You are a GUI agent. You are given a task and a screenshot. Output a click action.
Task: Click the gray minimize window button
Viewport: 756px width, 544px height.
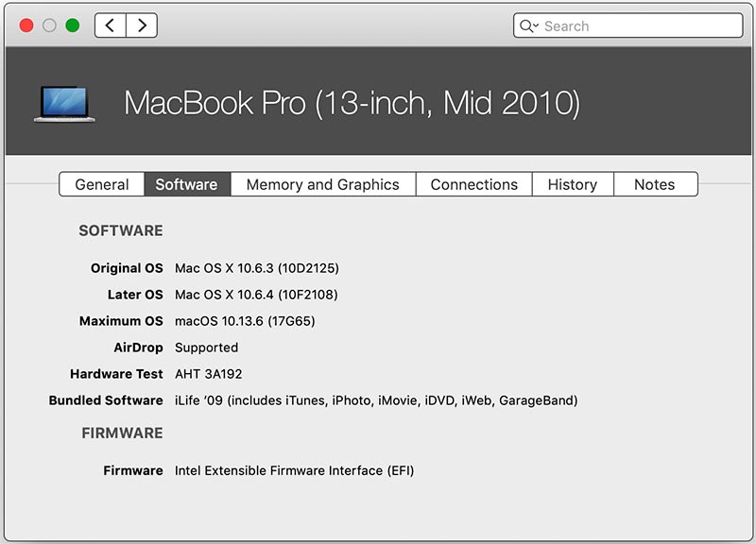[x=49, y=25]
